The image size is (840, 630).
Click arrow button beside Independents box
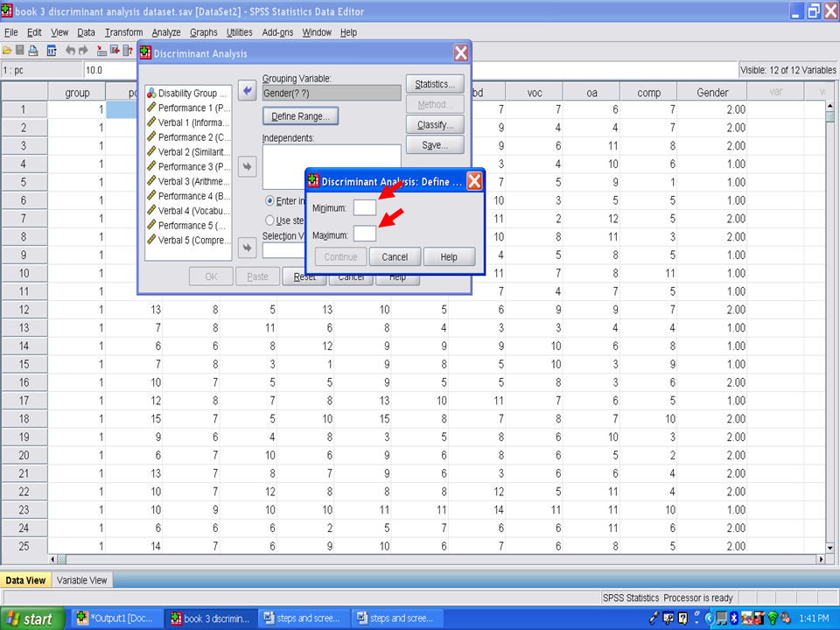coord(247,166)
